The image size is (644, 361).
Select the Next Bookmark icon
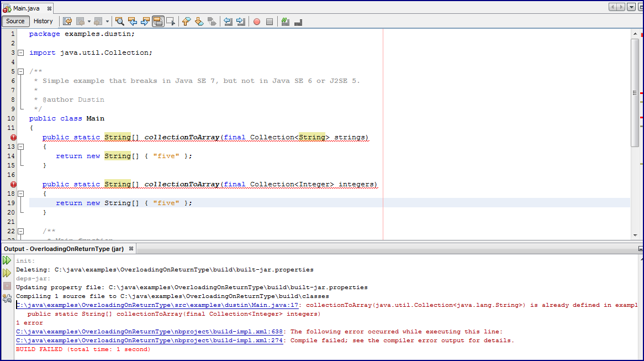(199, 21)
